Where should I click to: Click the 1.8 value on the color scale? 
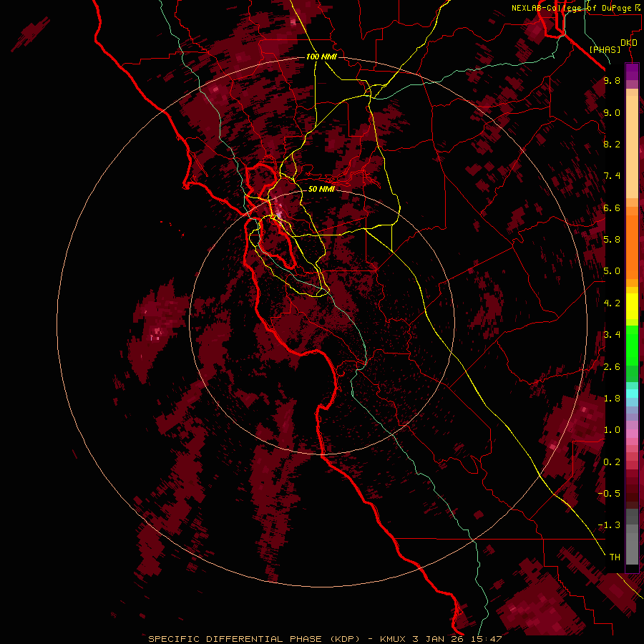tap(612, 399)
